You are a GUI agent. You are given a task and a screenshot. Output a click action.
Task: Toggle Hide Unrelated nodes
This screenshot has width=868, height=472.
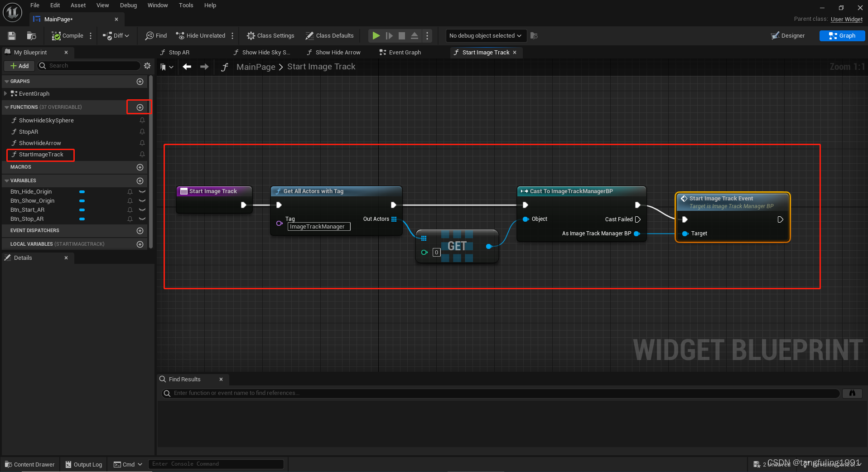click(x=200, y=36)
